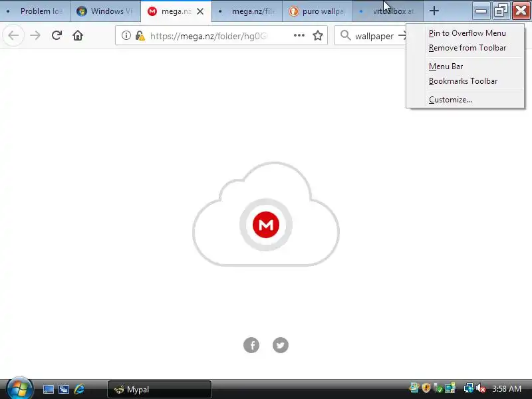This screenshot has height=399, width=532.
Task: Open the Home page icon
Action: tap(78, 35)
